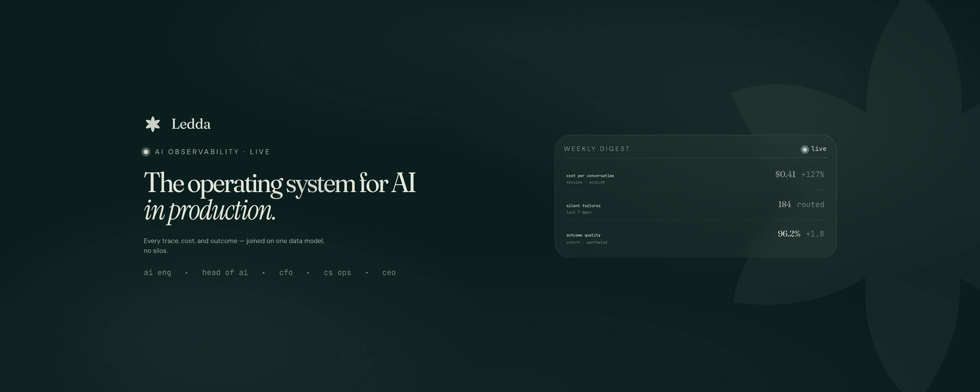Click the live indicator dot in Weekly Digest
This screenshot has width=980, height=392.
tap(805, 149)
